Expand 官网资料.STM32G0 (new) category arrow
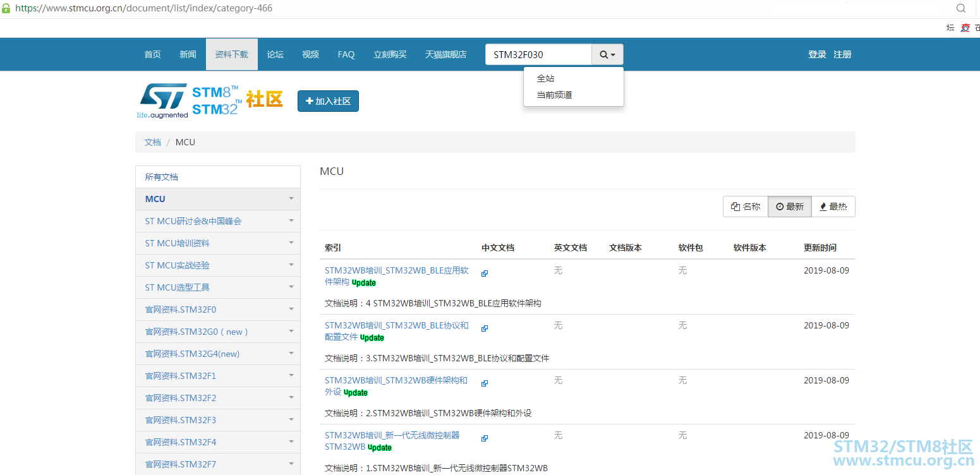 point(291,332)
